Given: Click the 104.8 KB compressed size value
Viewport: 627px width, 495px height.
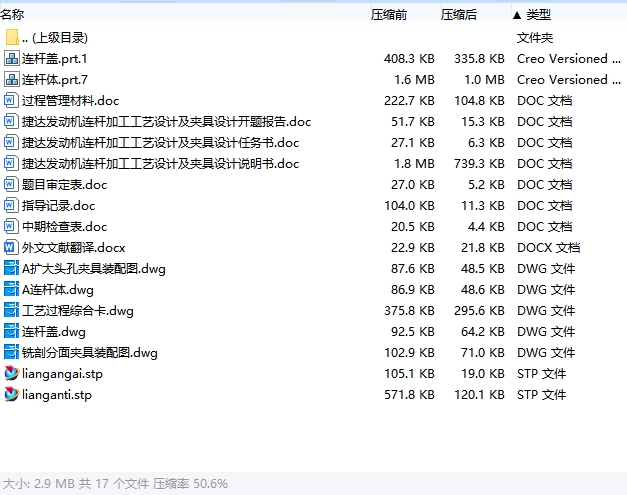Looking at the screenshot, I should (479, 101).
